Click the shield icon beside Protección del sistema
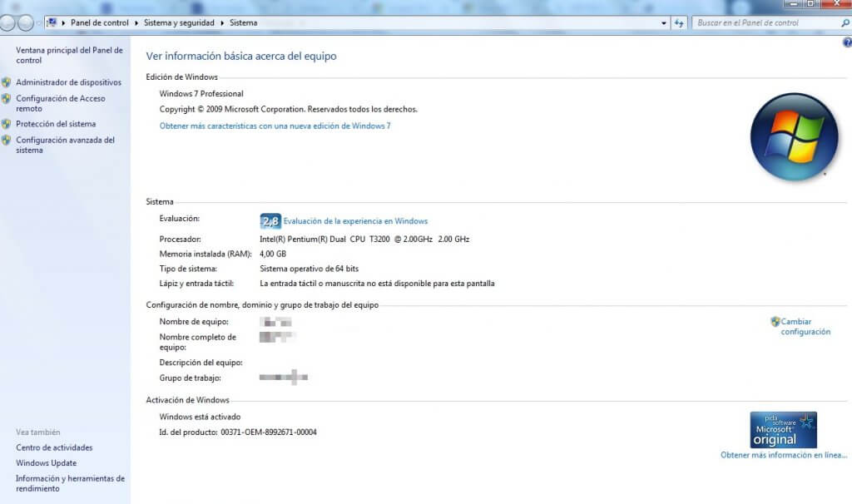Image resolution: width=852 pixels, height=504 pixels. [6, 124]
